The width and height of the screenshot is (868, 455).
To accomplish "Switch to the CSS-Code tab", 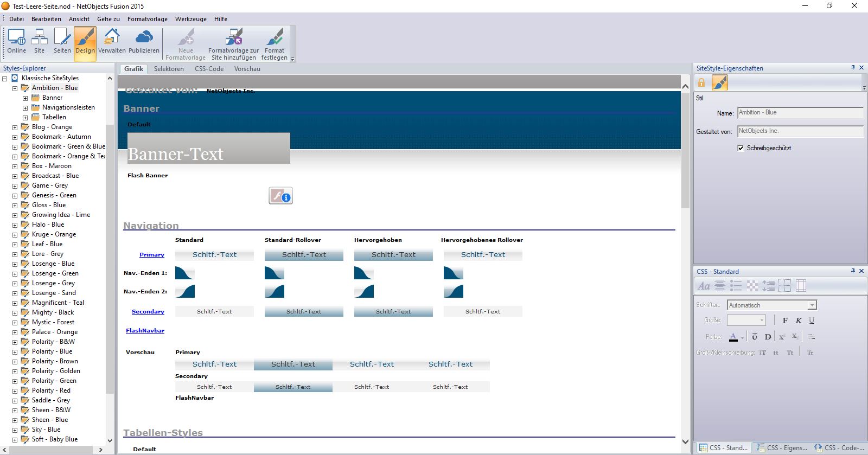I will [209, 69].
